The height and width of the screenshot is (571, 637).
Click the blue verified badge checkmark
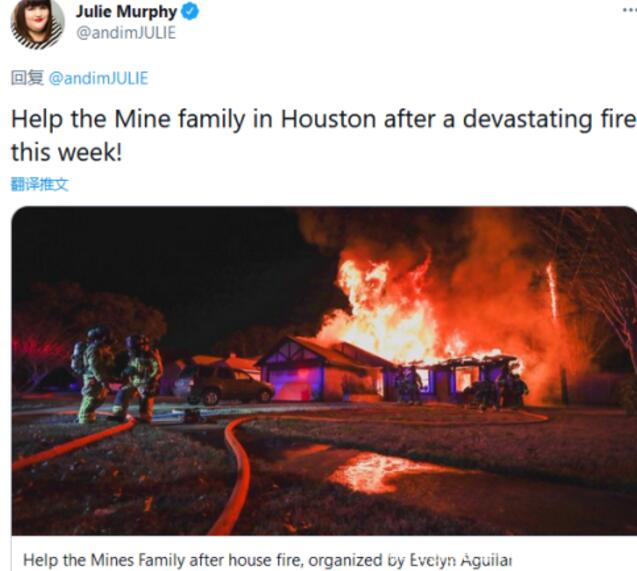coord(190,11)
